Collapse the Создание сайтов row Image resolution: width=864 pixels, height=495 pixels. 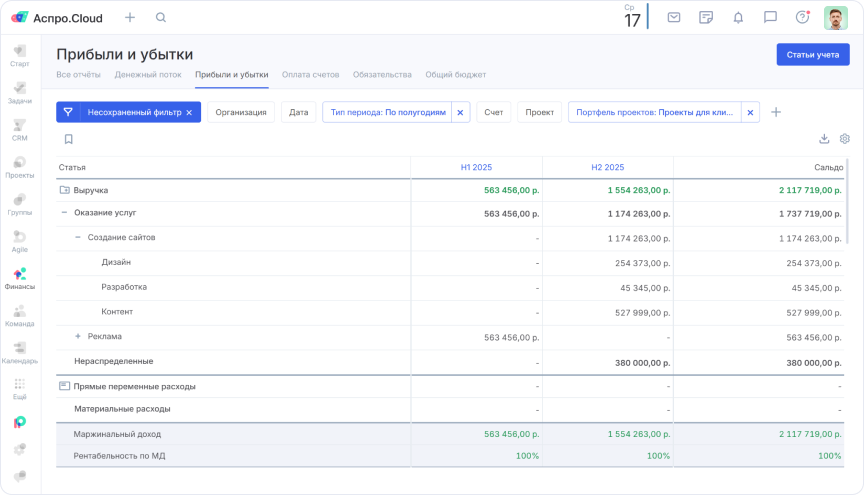tap(78, 237)
